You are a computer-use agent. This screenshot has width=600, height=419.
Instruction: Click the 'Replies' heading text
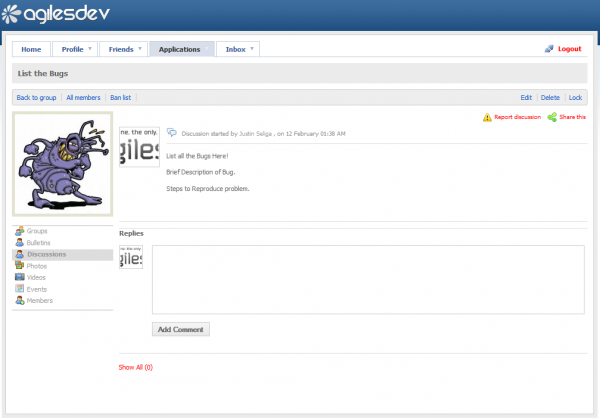click(131, 233)
